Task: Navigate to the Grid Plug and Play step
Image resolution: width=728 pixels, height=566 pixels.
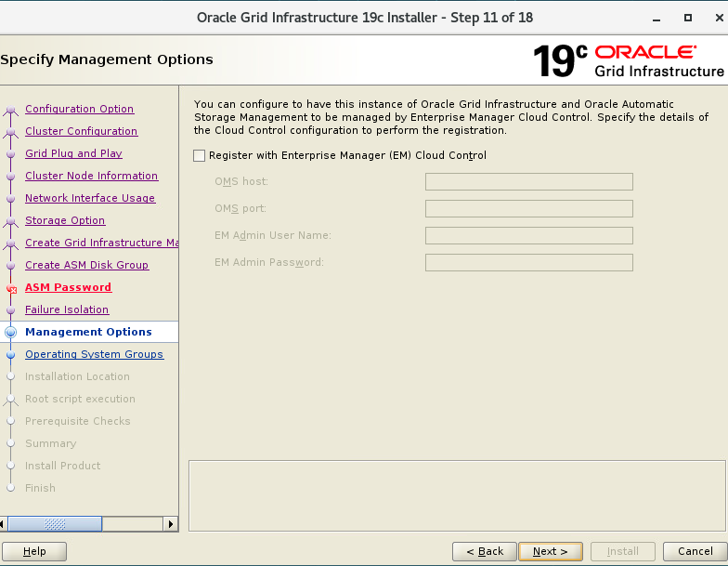Action: point(73,153)
